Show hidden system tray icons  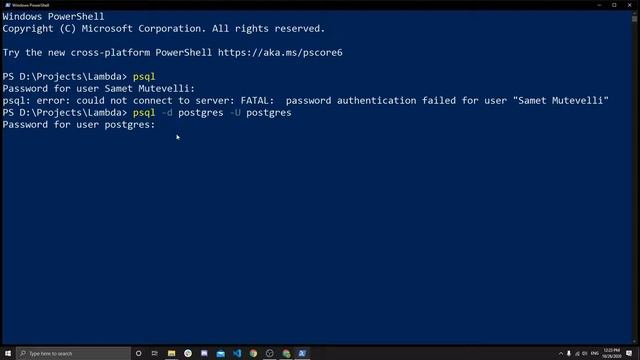pos(560,353)
